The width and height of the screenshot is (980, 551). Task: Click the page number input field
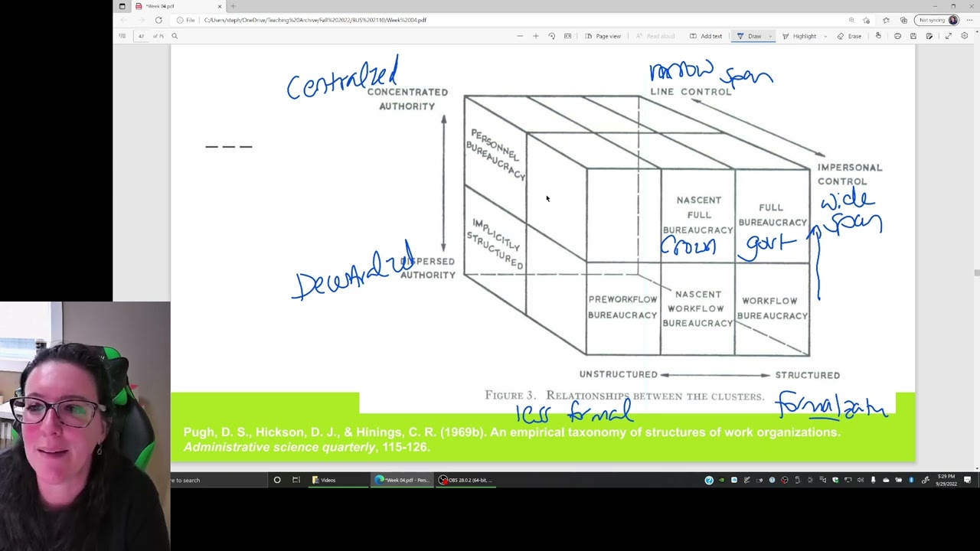click(x=142, y=36)
